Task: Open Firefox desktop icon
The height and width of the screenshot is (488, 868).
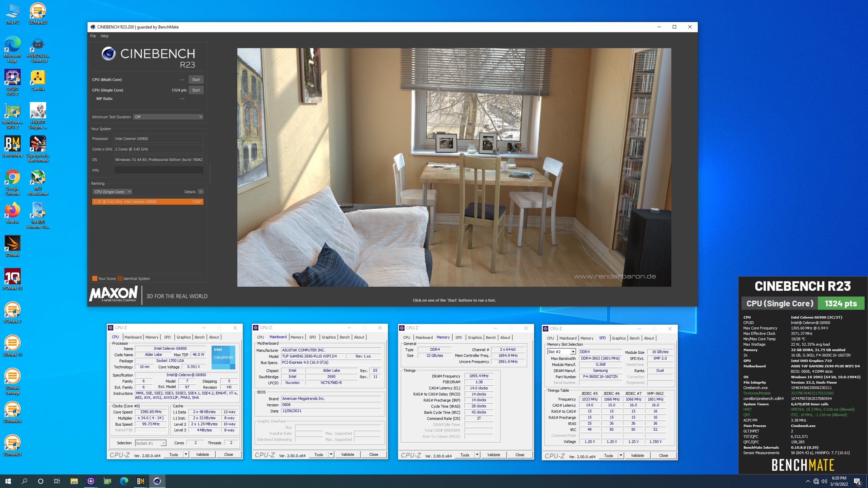Action: tap(12, 213)
